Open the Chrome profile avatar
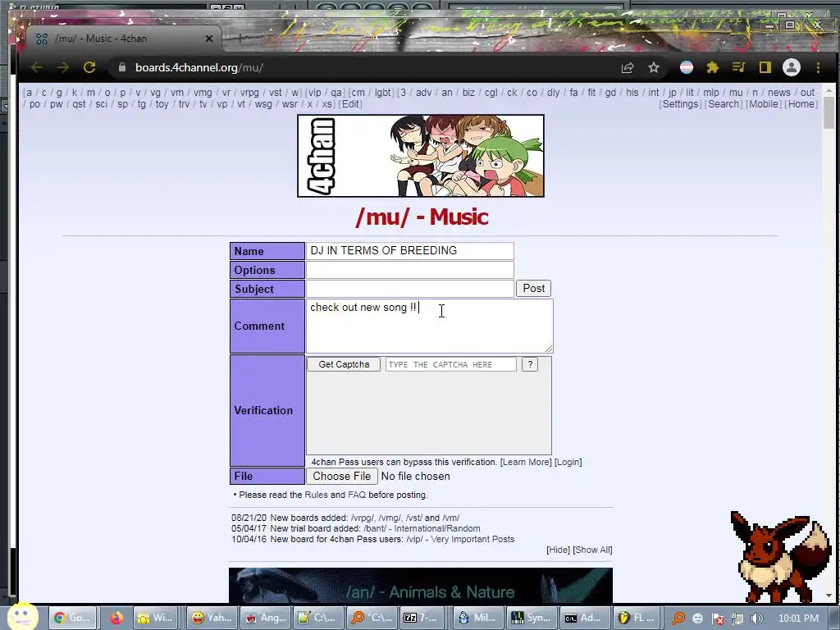 point(792,67)
